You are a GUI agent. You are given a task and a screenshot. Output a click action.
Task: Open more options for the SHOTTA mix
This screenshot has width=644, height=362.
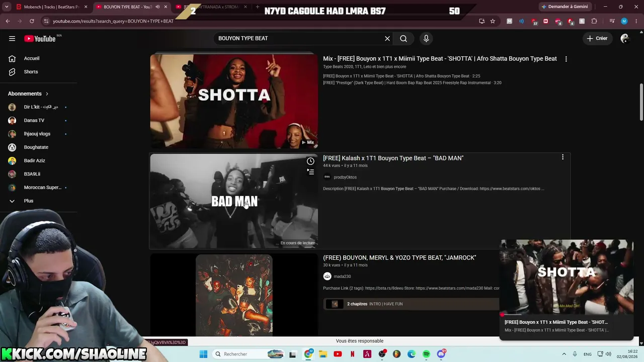(x=566, y=59)
